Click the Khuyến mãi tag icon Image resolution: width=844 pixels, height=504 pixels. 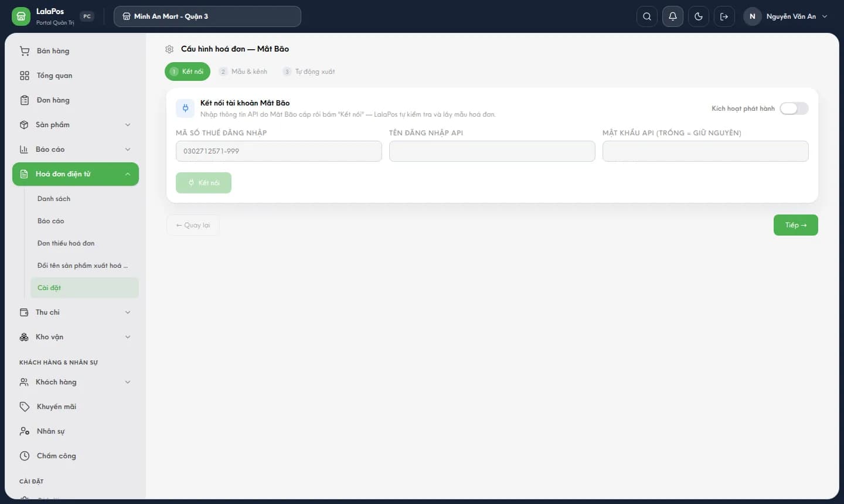[25, 407]
